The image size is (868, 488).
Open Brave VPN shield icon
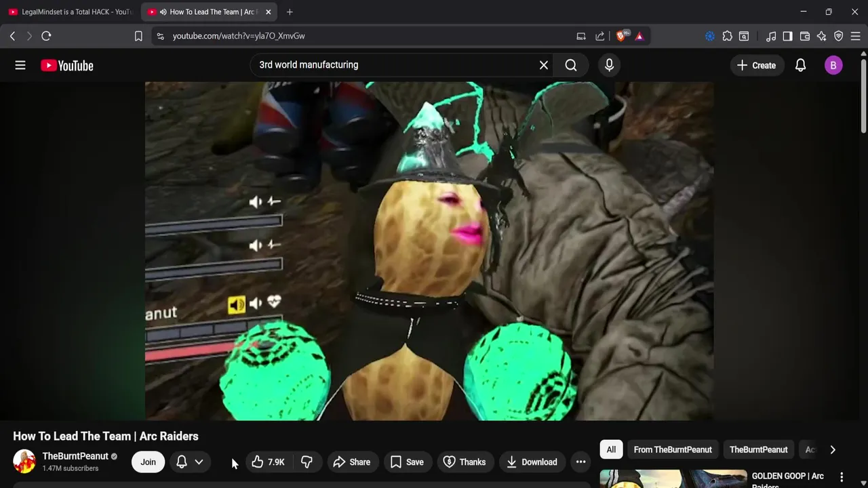pyautogui.click(x=839, y=36)
